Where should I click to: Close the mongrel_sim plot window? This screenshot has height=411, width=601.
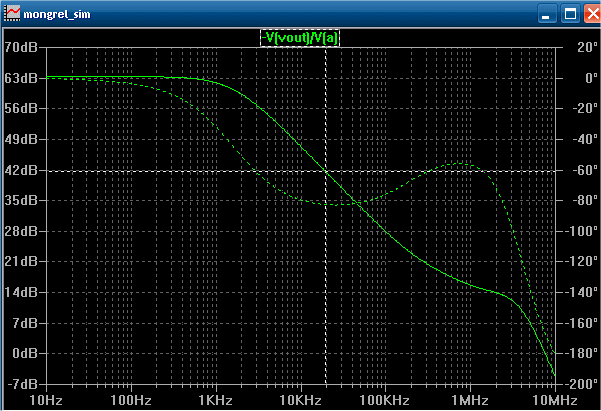click(593, 14)
